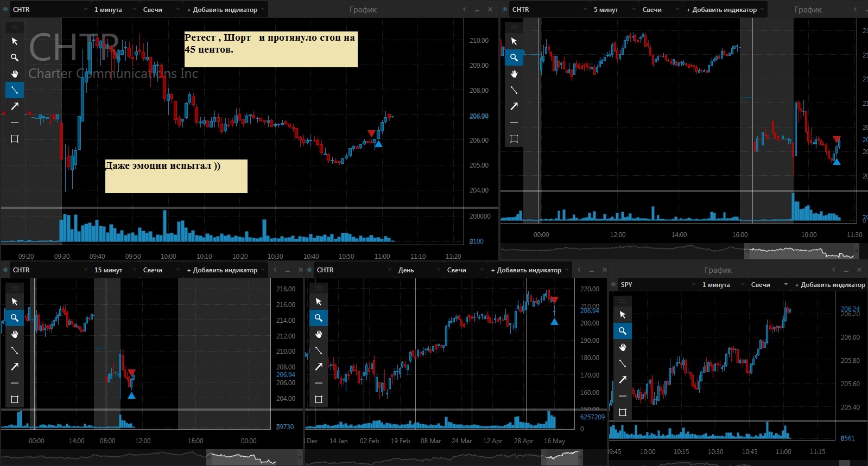Click blue buy marker on 1 минута chart
This screenshot has height=466, width=868.
378,144
